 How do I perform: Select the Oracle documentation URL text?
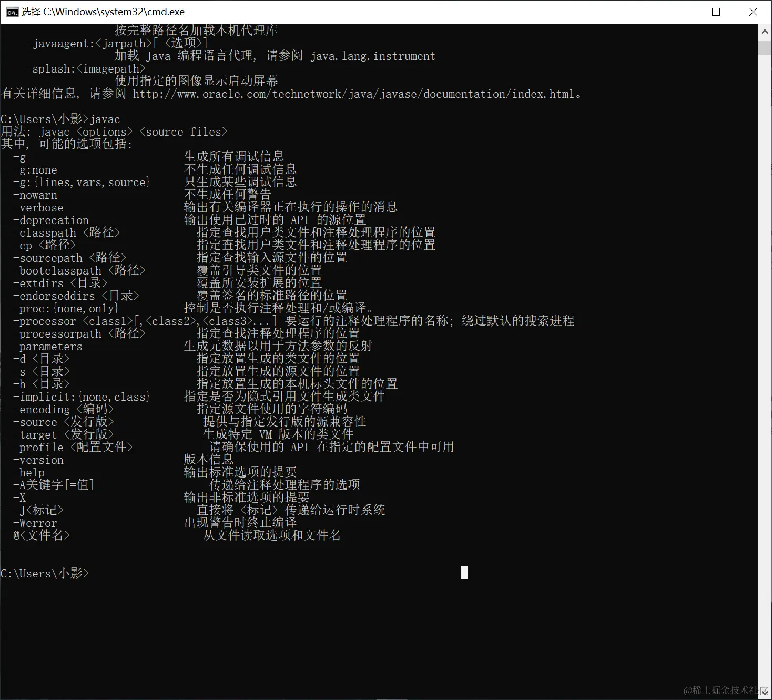pos(355,94)
